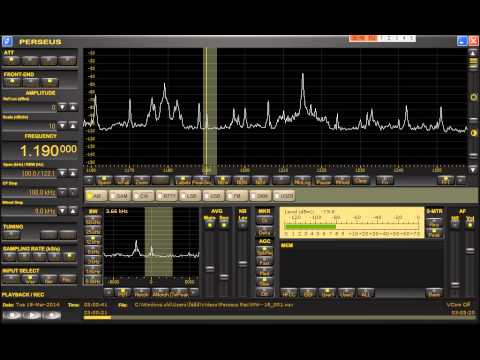Image resolution: width=480 pixels, height=360 pixels.
Task: Click the down arrow below the spectrum's right strip
Action: [473, 169]
